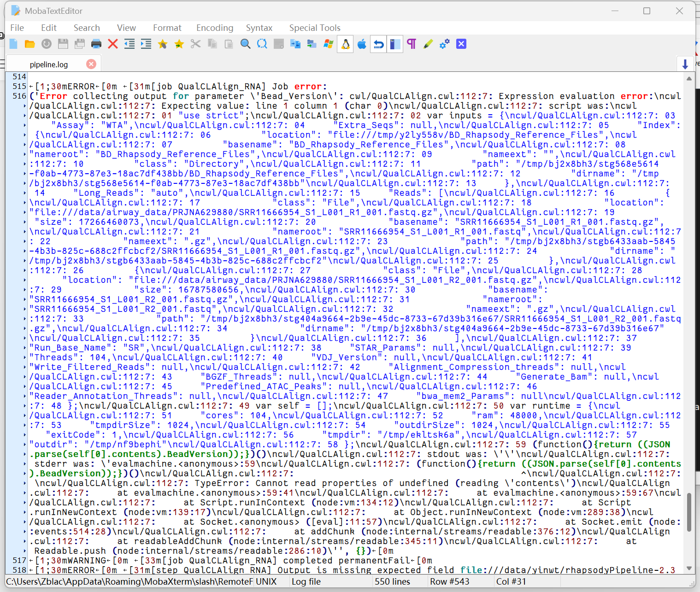
Task: Unindent selected lines using the toolbar icon
Action: coord(129,44)
